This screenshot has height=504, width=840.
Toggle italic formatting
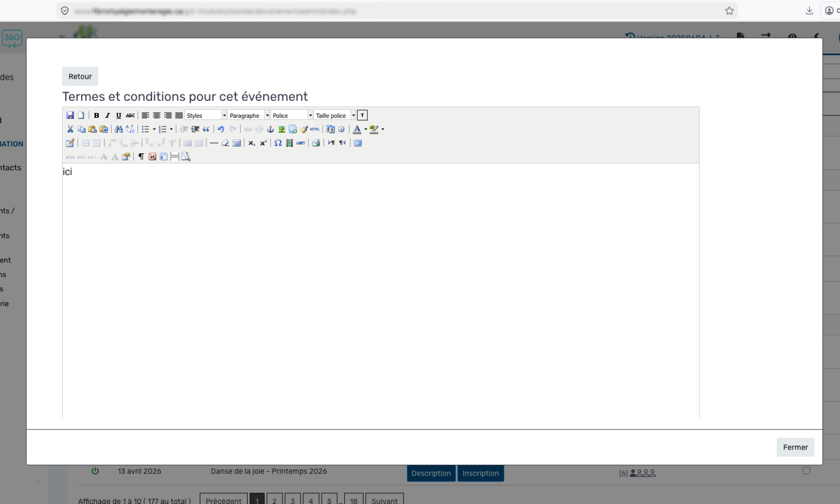click(x=108, y=115)
